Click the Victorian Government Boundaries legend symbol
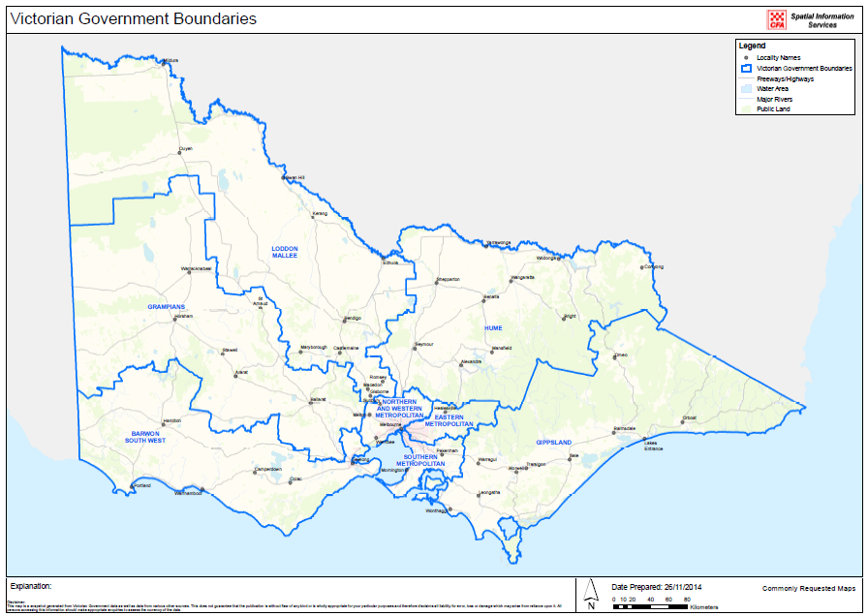The image size is (868, 616). 746,69
